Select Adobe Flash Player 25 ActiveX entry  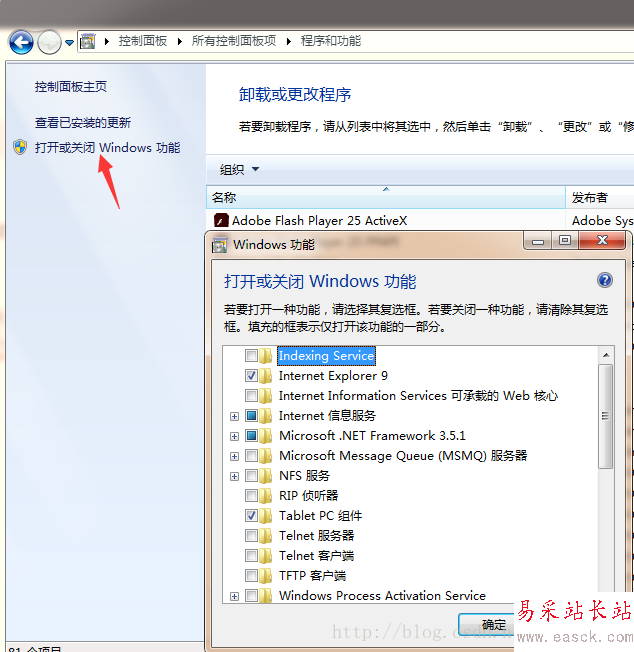click(319, 220)
